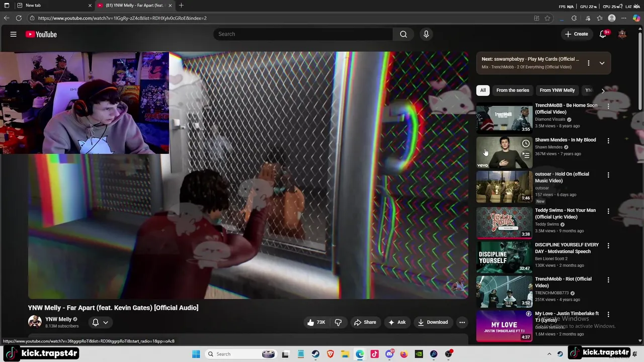This screenshot has height=362, width=644.
Task: Favorite this page with the star
Action: 547,18
